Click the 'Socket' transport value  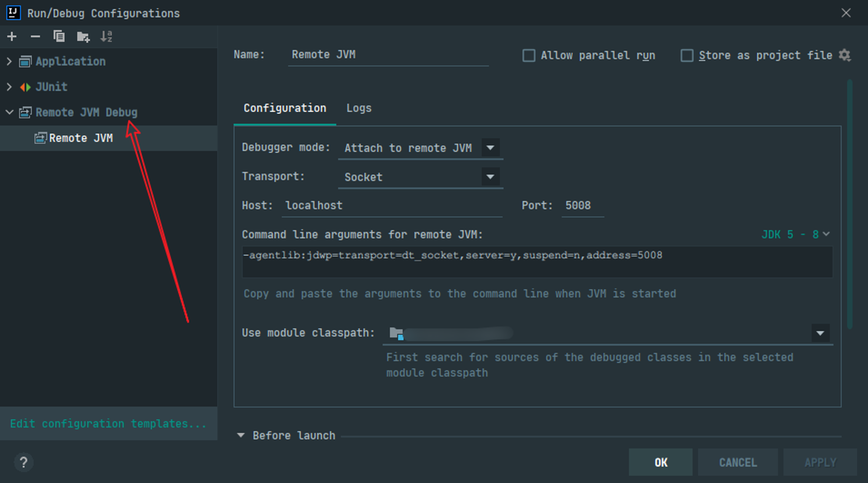[364, 177]
